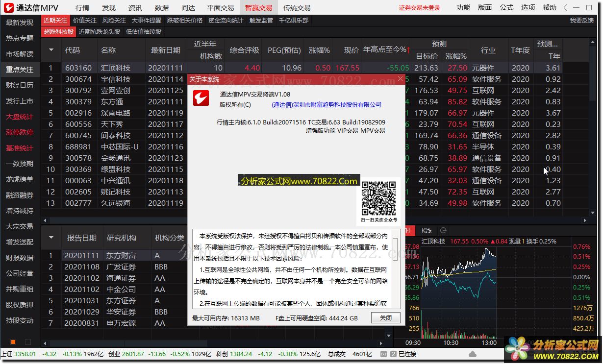Open the 选项 menu

click(x=528, y=8)
